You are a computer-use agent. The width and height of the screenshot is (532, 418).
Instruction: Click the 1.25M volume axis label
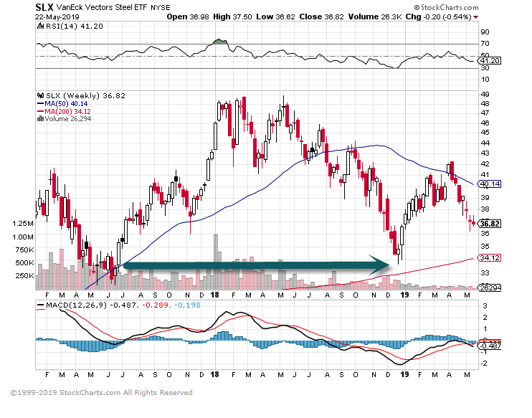23,224
